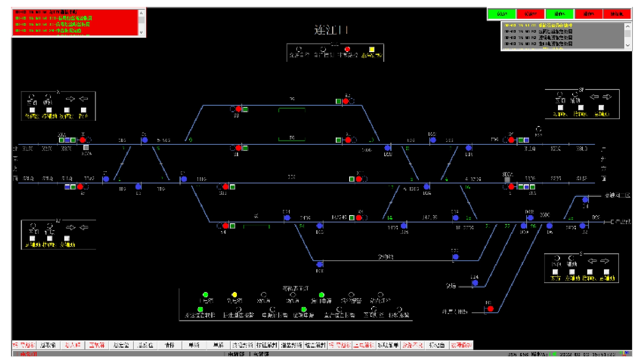Click the left-pointing arrow in the SF direction panel

coord(594,97)
